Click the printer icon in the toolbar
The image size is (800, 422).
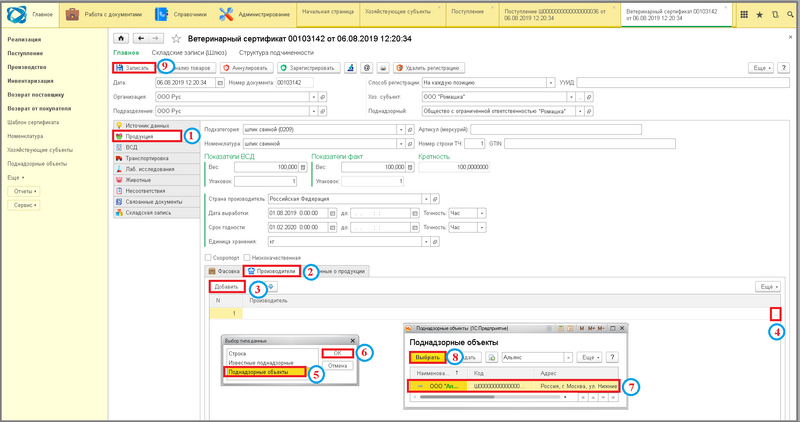pyautogui.click(x=383, y=68)
